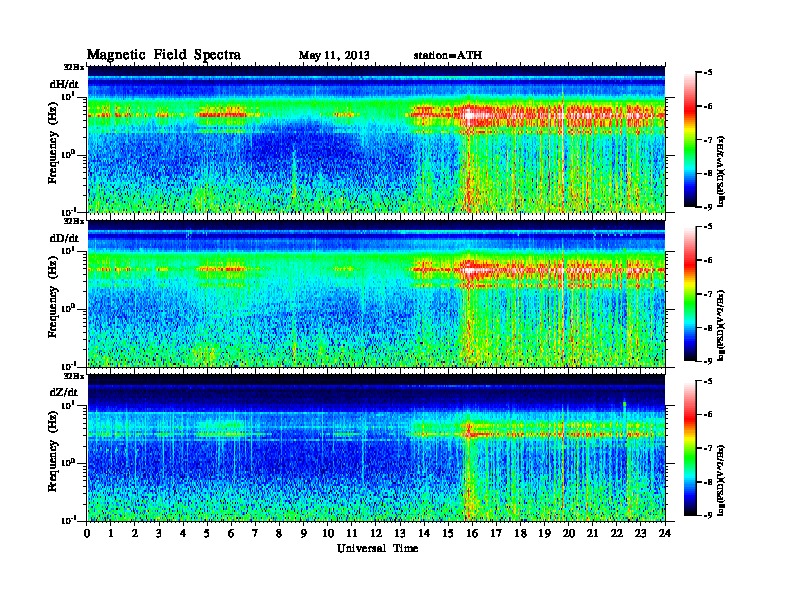Viewport: 792px width, 612px height.
Task: Click inside the dH/dt spectrogram plot
Action: pyautogui.click(x=376, y=139)
